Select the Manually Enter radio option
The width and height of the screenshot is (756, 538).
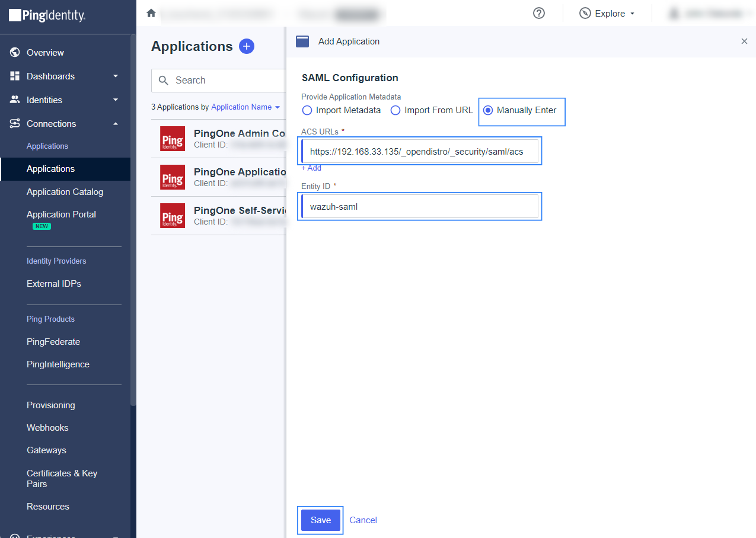[488, 110]
